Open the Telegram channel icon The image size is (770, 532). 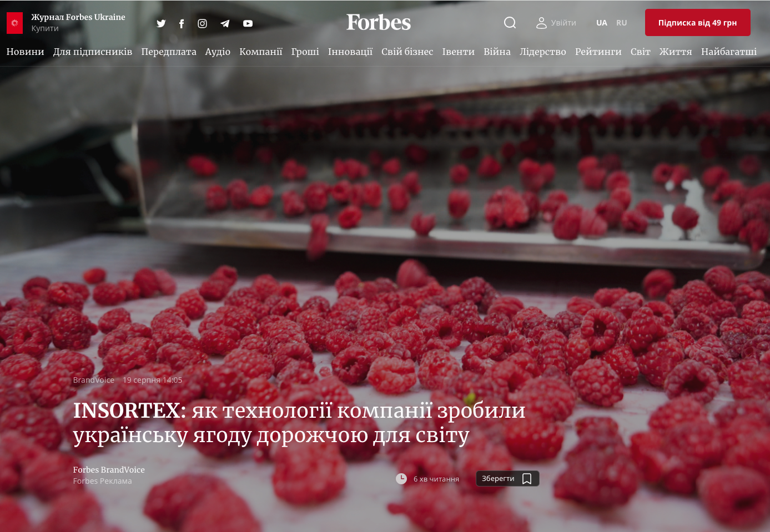225,23
